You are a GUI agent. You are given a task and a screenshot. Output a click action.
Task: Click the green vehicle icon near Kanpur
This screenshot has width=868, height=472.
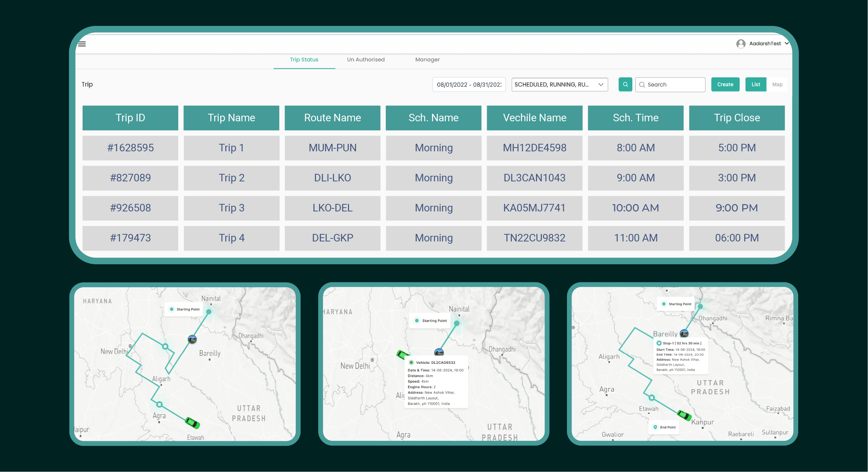[684, 415]
